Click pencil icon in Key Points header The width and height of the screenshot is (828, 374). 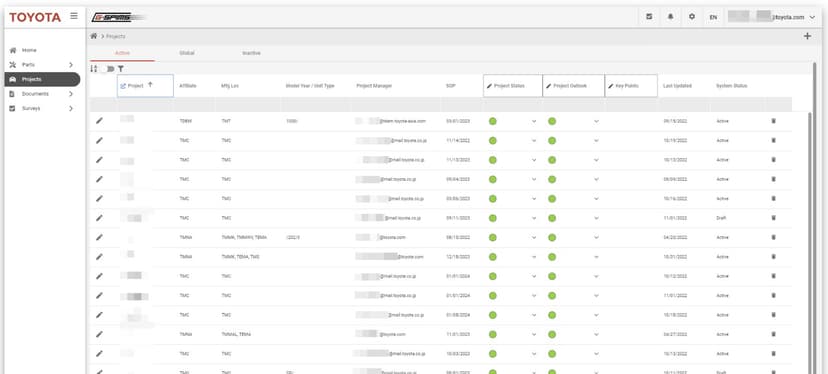point(611,86)
